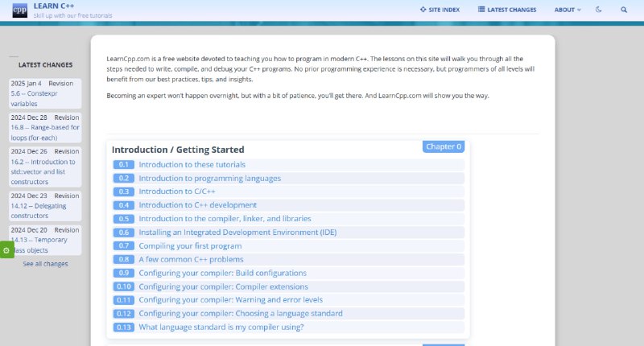Image resolution: width=644 pixels, height=346 pixels.
Task: Open Introduction to the compiler, linker, and libraries
Action: click(225, 219)
